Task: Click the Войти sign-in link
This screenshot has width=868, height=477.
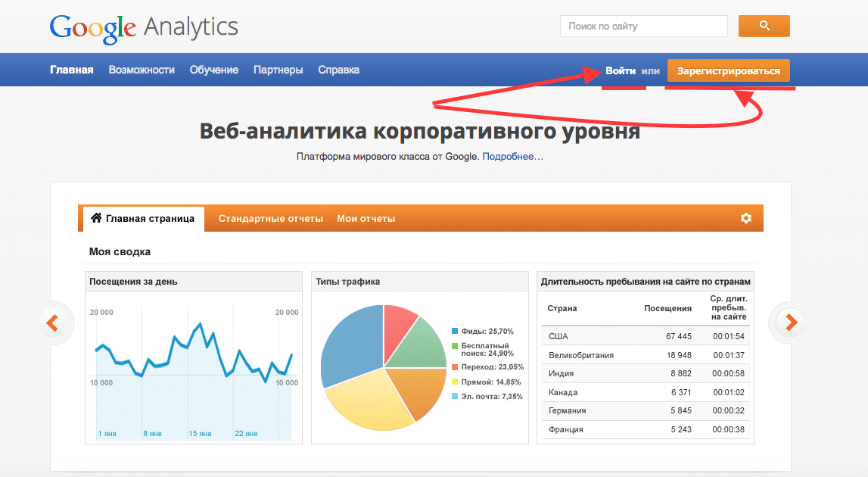Action: click(621, 71)
